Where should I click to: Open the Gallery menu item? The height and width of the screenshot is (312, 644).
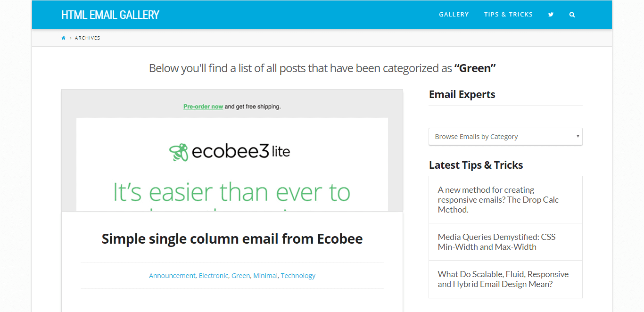click(454, 15)
